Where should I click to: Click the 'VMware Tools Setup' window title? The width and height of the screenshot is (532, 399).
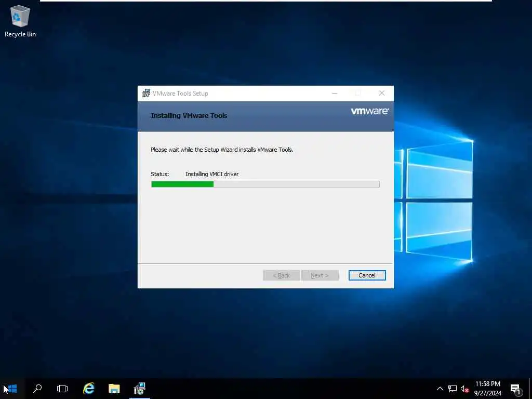(180, 94)
